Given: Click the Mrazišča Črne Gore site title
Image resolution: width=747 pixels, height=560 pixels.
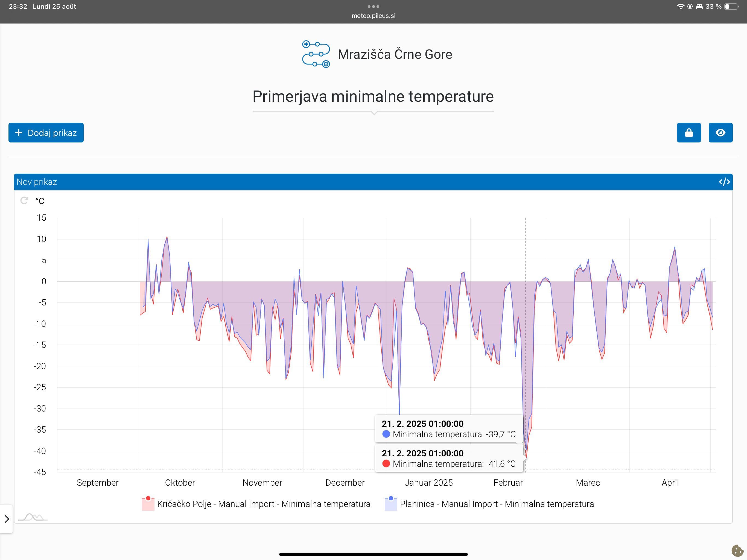Looking at the screenshot, I should coord(395,54).
